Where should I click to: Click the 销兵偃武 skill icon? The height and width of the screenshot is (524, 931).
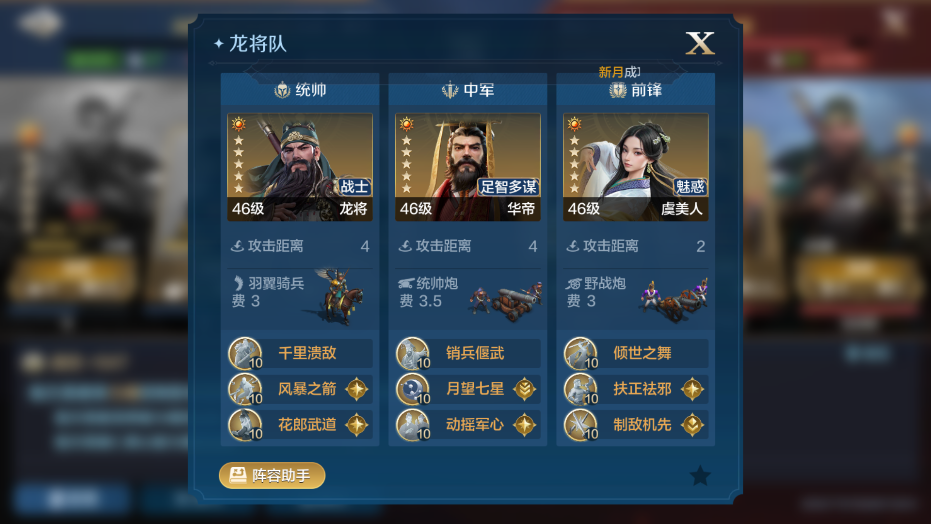point(413,354)
